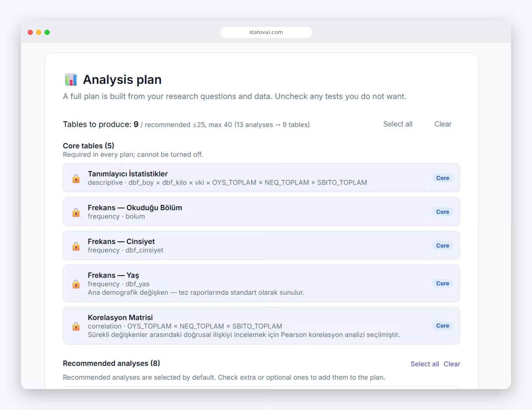Clear all tables with top Clear button

point(443,124)
